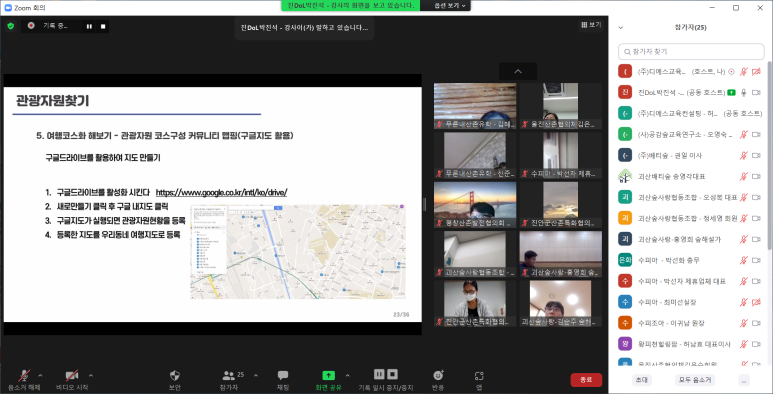
Task: Select the Golden Gate bridge video thumbnail
Action: pos(475,205)
